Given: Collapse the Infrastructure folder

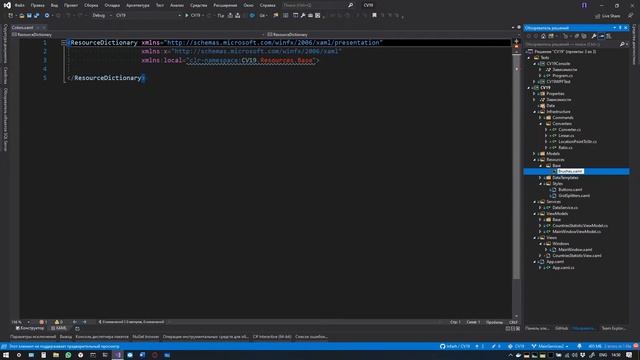Looking at the screenshot, I should click(535, 111).
